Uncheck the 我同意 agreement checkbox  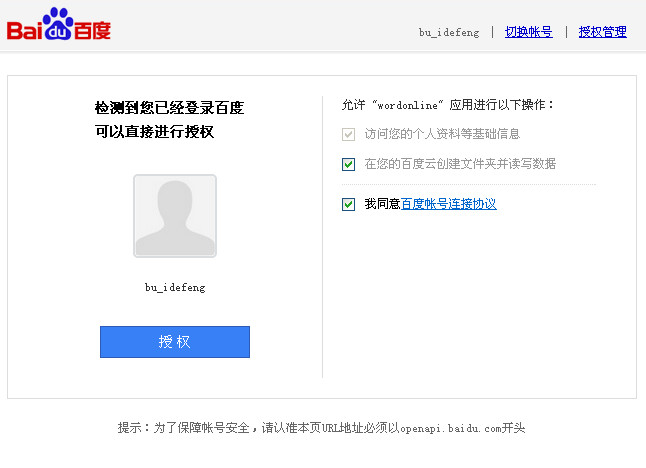click(x=348, y=204)
